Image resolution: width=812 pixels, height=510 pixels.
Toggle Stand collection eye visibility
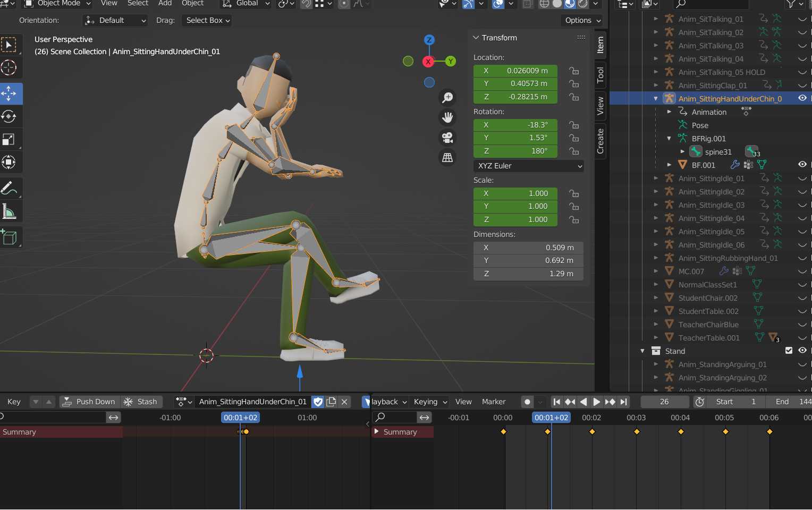coord(802,351)
